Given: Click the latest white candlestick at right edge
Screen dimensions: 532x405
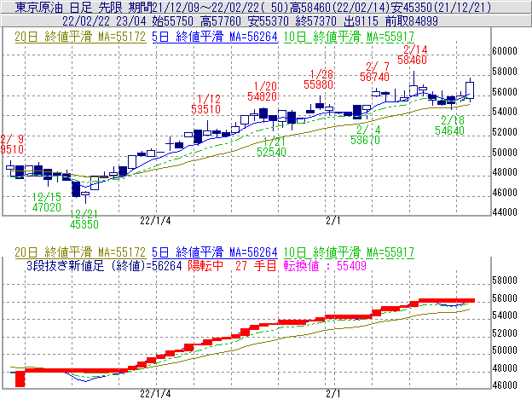Looking at the screenshot, I should [x=470, y=90].
